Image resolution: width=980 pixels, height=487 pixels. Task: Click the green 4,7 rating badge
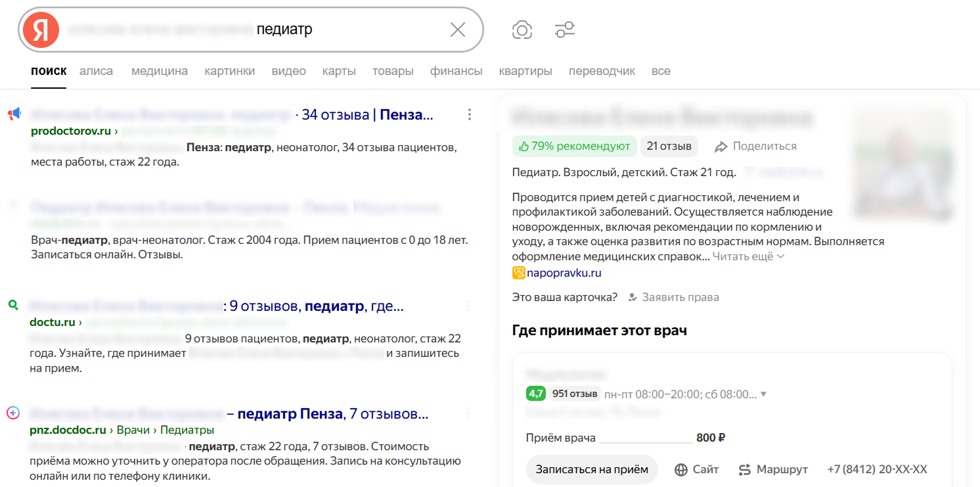(536, 394)
